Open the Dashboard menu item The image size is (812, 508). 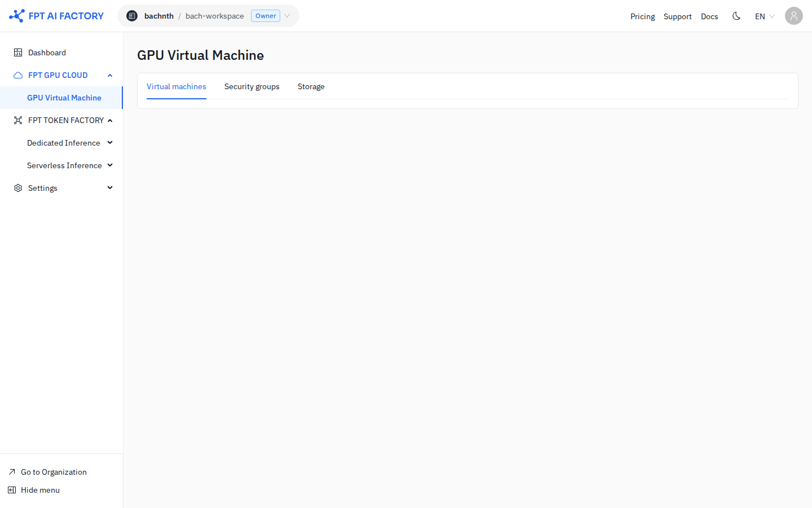(x=61, y=52)
